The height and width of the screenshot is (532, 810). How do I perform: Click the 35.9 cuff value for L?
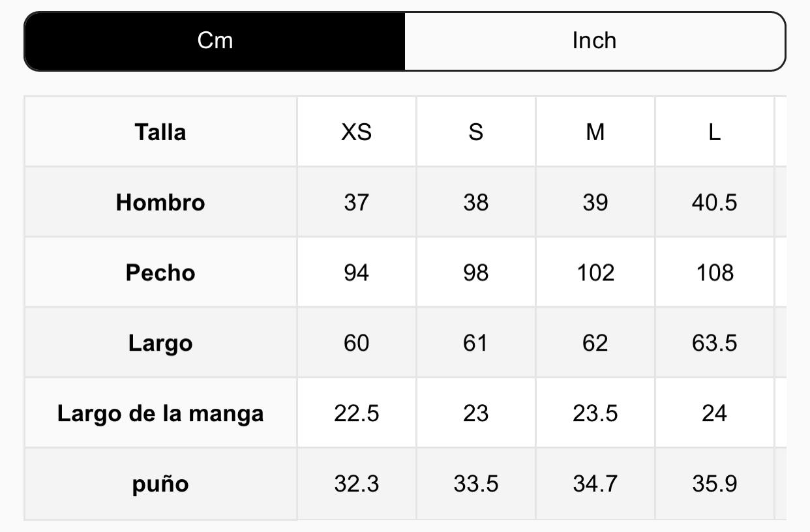(x=714, y=484)
